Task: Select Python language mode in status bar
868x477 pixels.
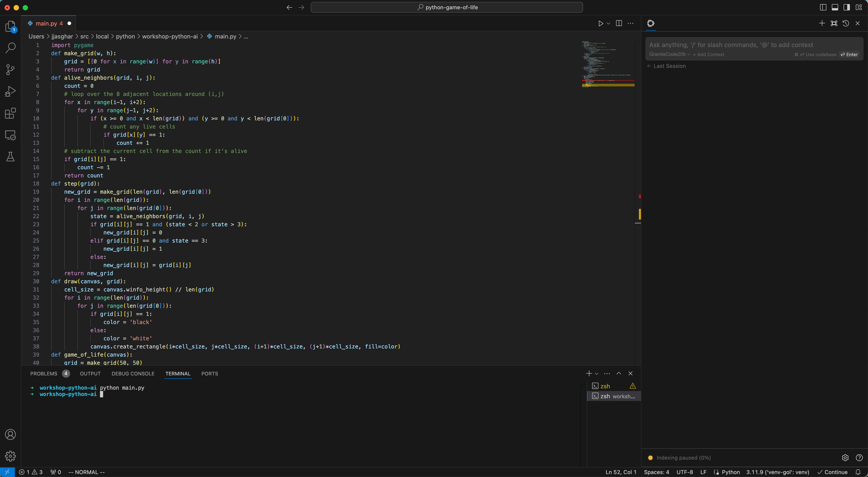Action: 730,472
